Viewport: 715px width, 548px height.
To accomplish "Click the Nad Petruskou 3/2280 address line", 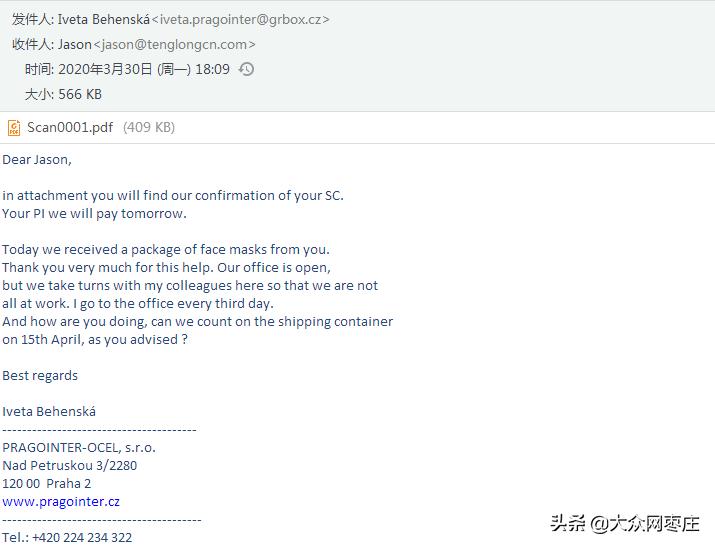I will (x=70, y=465).
